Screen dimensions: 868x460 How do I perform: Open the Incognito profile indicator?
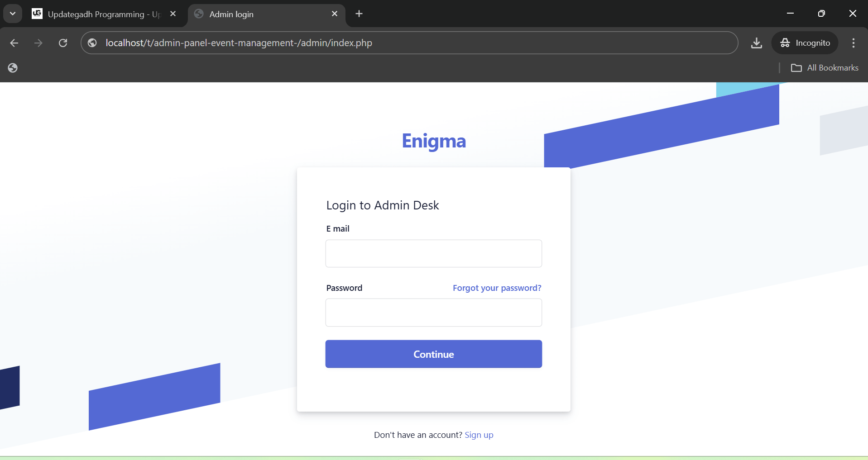coord(805,43)
